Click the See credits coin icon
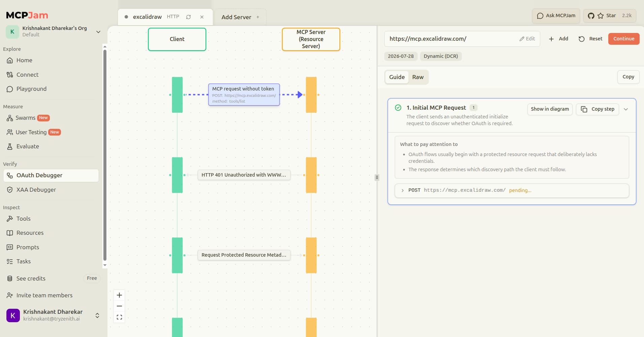This screenshot has height=337, width=644. tap(10, 278)
